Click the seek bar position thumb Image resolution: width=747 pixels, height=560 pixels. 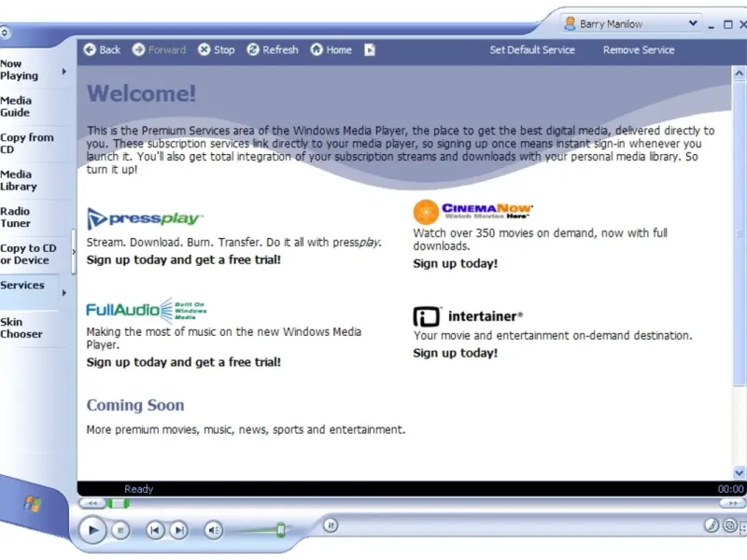(x=118, y=503)
